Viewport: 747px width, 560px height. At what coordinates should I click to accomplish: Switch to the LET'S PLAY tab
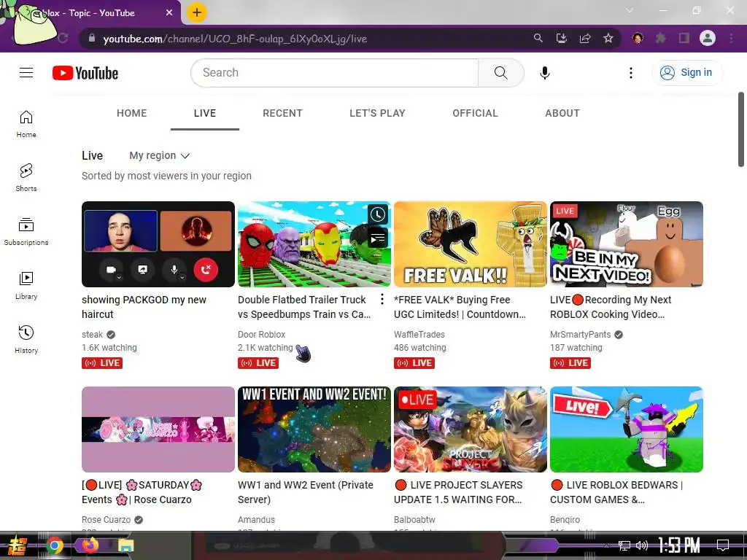377,113
